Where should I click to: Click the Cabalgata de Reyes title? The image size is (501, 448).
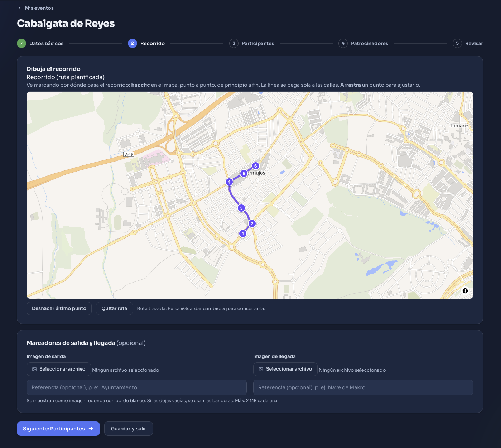pyautogui.click(x=66, y=23)
